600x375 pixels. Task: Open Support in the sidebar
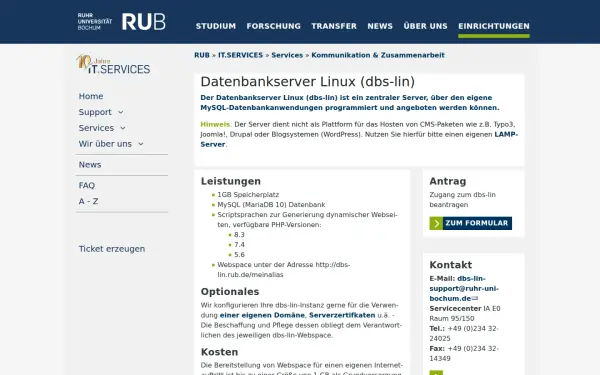point(95,112)
